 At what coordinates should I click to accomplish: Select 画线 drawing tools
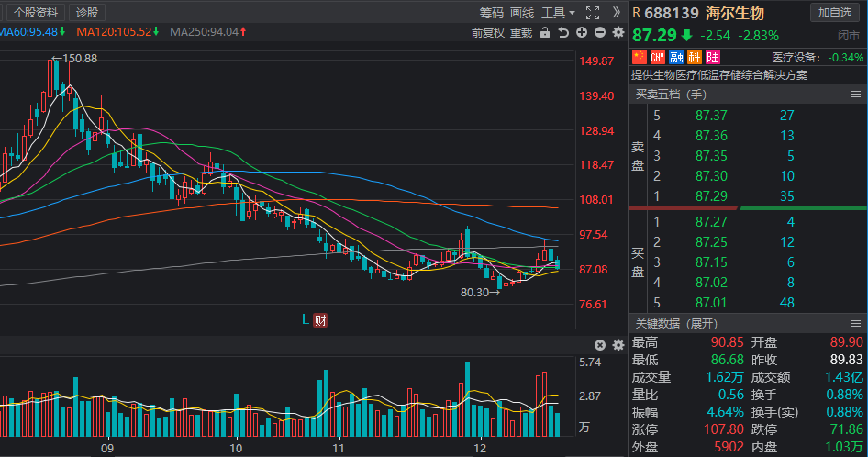522,13
